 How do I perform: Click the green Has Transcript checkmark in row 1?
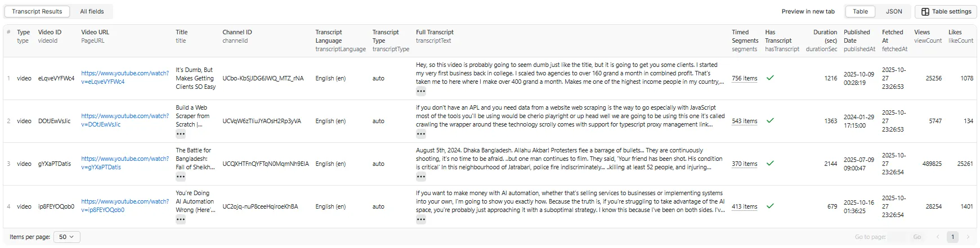click(770, 78)
